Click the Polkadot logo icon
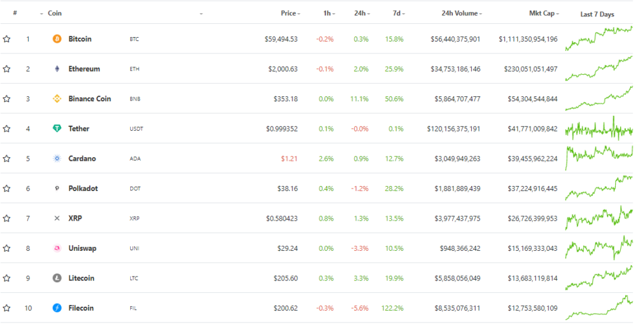The height and width of the screenshot is (325, 644). click(x=57, y=189)
